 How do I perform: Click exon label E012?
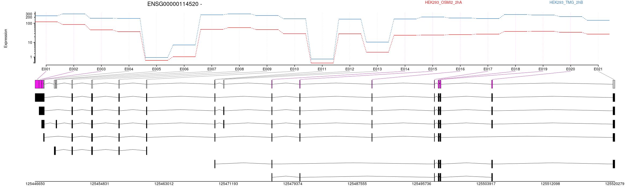350,69
